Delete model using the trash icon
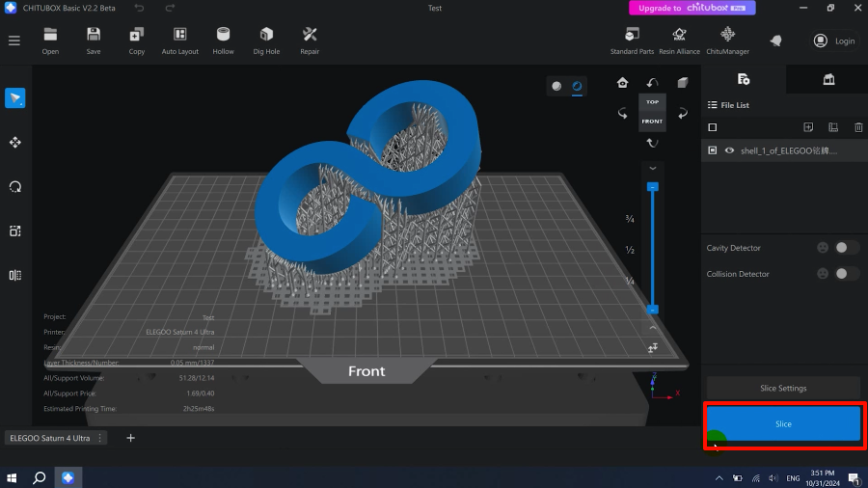 (858, 127)
